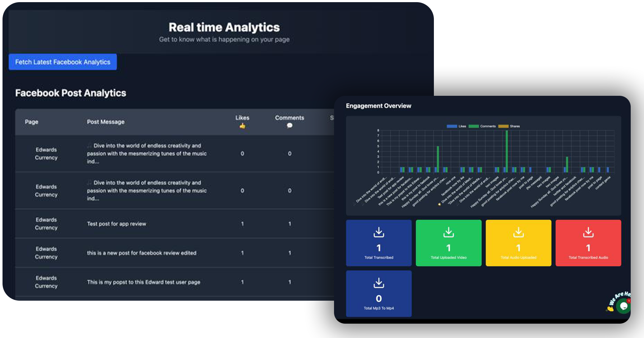Image resolution: width=644 pixels, height=338 pixels.
Task: Click download icon on Total Audio Uploaded card
Action: 518,232
